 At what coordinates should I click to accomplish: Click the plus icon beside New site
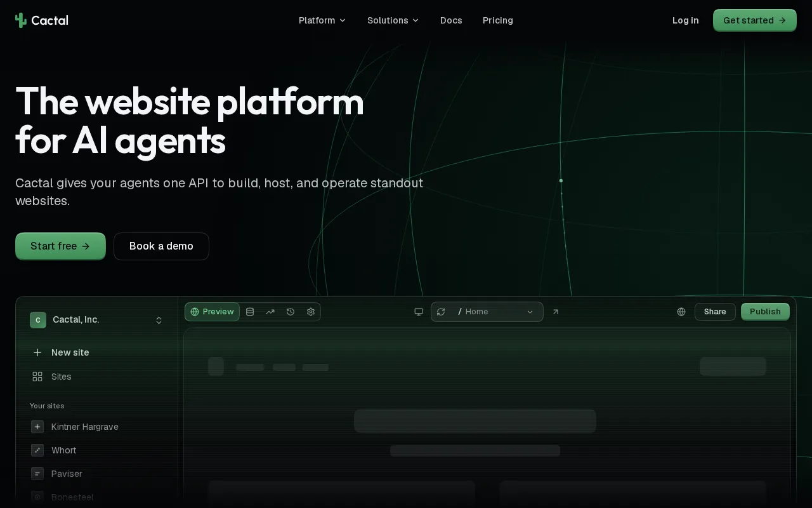point(37,352)
